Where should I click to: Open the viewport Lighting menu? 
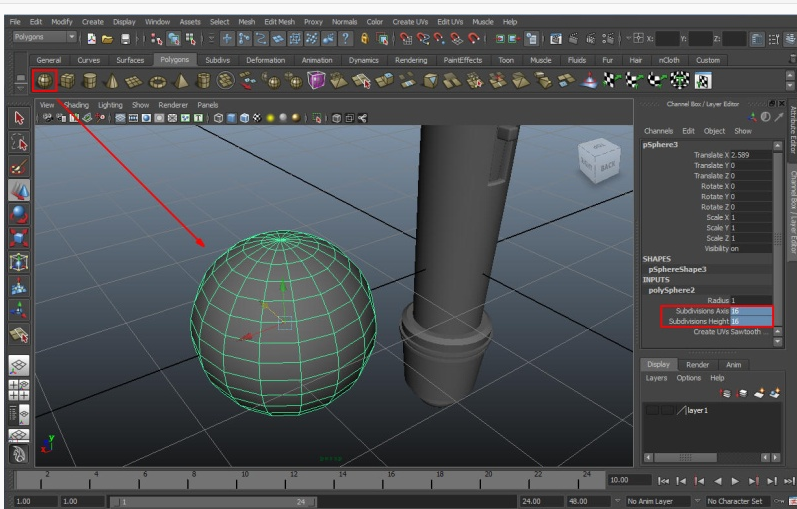tap(110, 105)
